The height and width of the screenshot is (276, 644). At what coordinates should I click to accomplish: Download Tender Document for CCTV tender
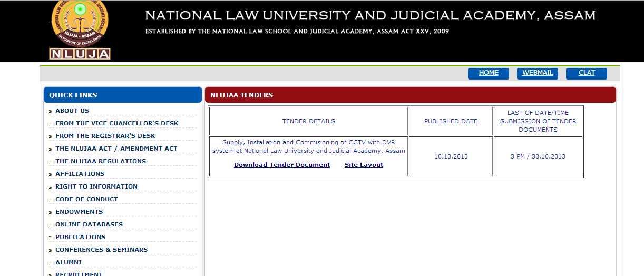(x=282, y=165)
